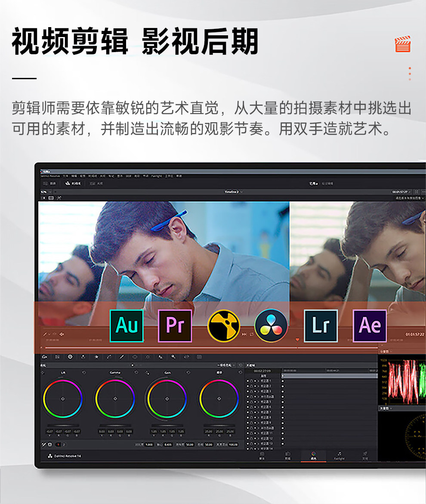Toggle lock icon on 校正器 9 row
The width and height of the screenshot is (426, 504).
(x=251, y=423)
